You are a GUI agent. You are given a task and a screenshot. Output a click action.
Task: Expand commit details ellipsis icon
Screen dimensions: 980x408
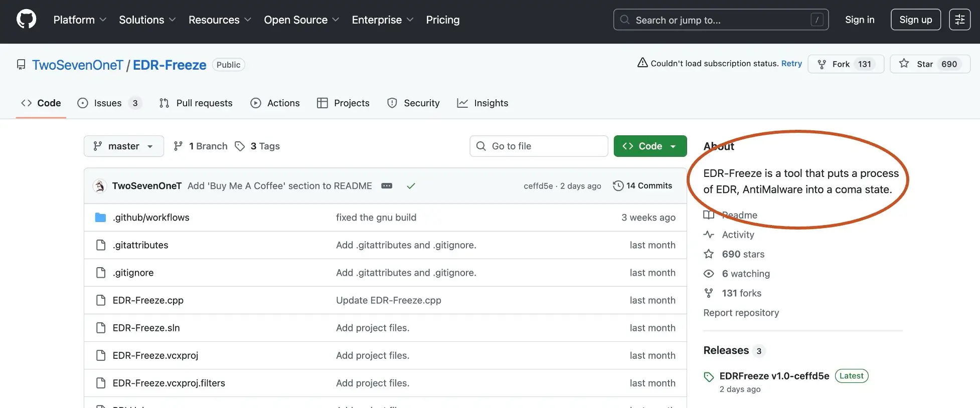[x=387, y=186]
